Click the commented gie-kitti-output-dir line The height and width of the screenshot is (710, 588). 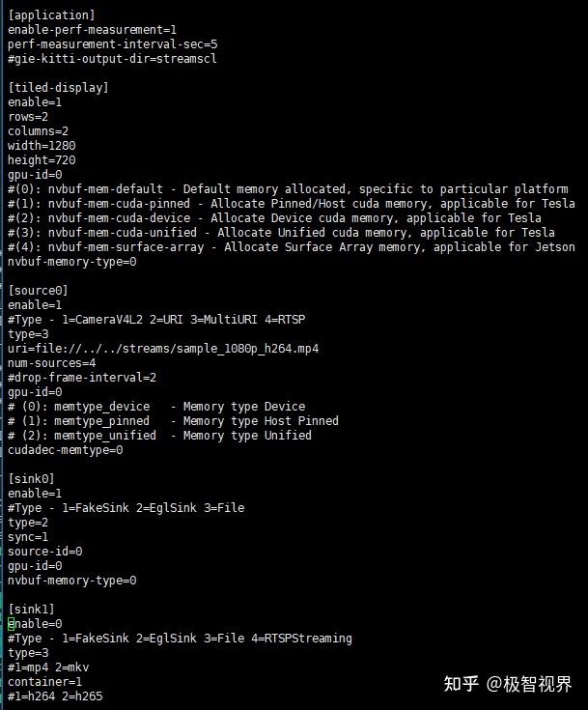112,59
